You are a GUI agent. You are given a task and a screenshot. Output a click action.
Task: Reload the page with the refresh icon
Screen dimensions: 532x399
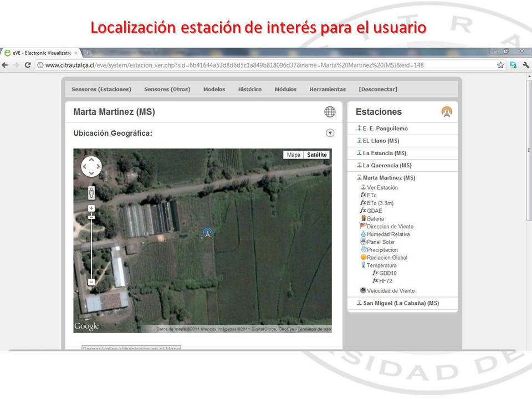pos(28,65)
